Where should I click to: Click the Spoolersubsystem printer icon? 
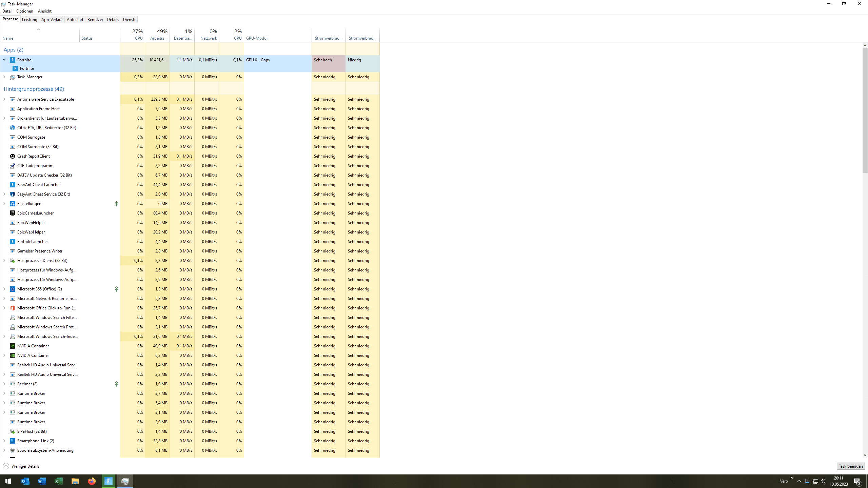pos(13,450)
